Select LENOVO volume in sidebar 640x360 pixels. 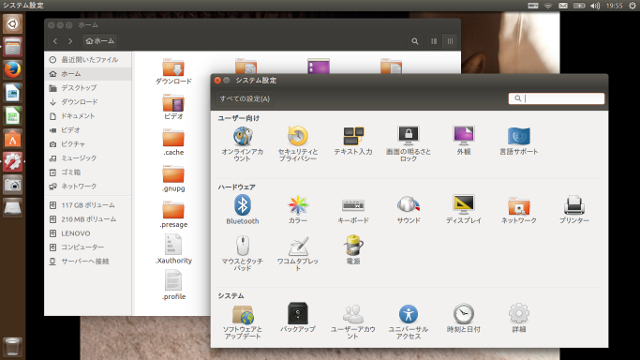88,233
